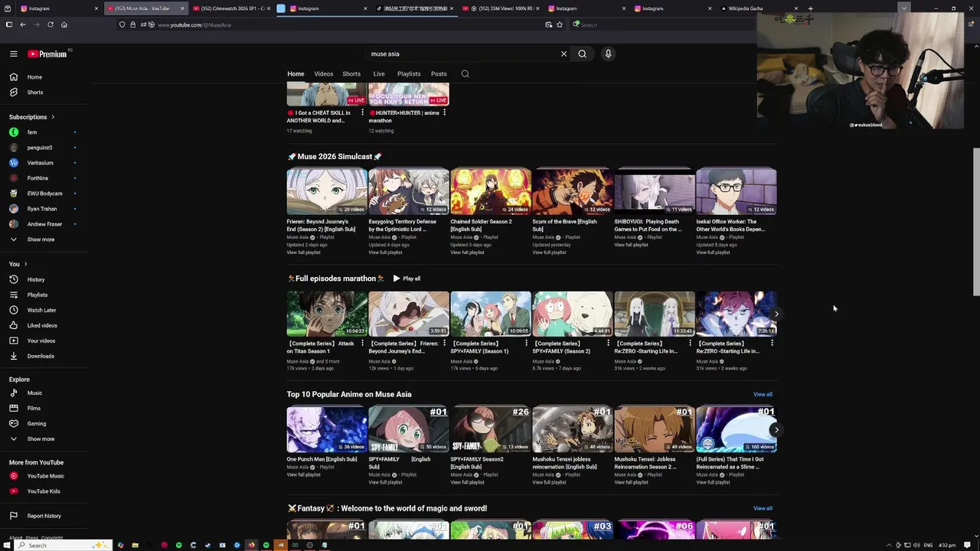Expand the Subscriptions section heading
Viewport: 980px width, 551px height.
(x=32, y=117)
